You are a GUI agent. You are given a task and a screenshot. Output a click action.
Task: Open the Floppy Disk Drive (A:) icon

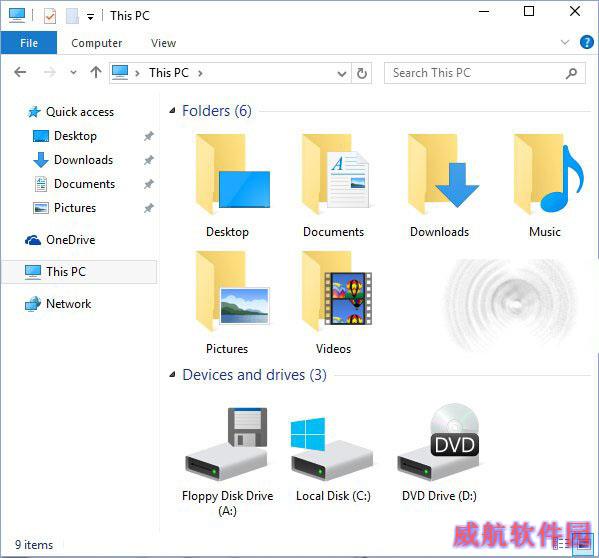227,444
